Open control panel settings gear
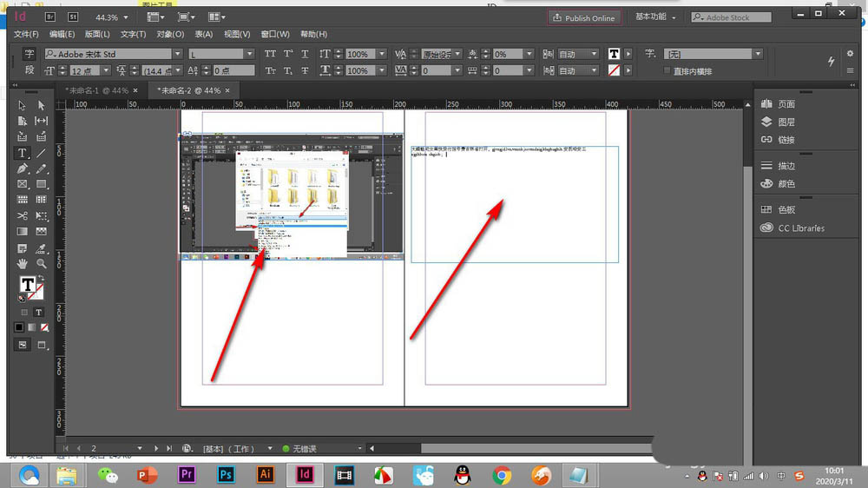 pos(850,54)
